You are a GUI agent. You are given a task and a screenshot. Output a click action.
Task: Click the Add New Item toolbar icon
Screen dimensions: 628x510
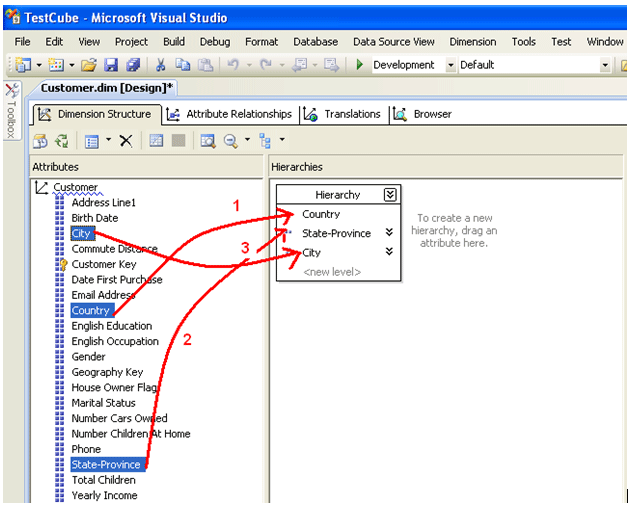pyautogui.click(x=56, y=65)
